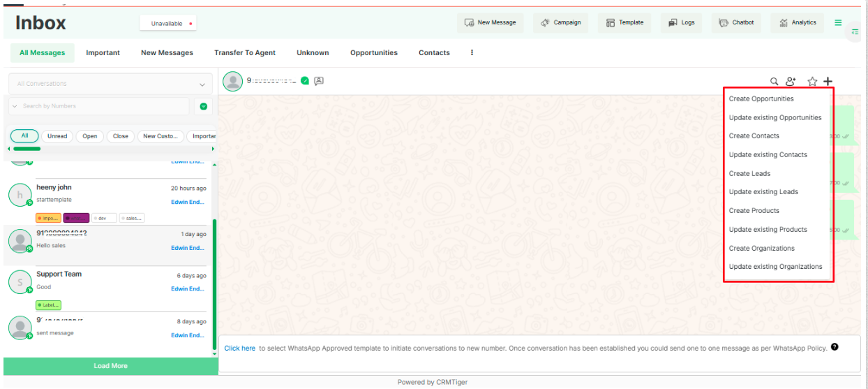This screenshot has width=868, height=389.
Task: Choose Update existing Opportunities
Action: [x=775, y=117]
